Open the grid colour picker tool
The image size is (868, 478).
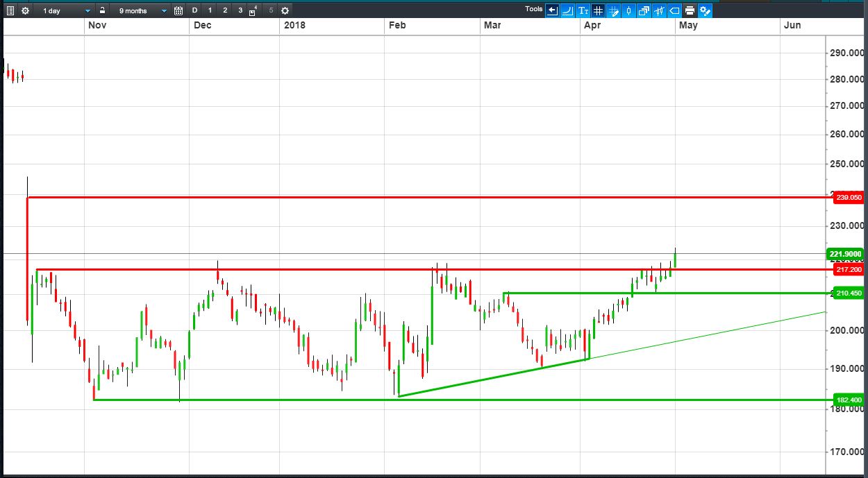tap(613, 10)
